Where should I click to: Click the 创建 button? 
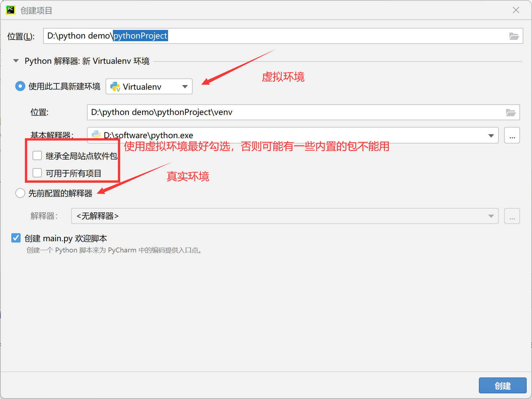(503, 385)
